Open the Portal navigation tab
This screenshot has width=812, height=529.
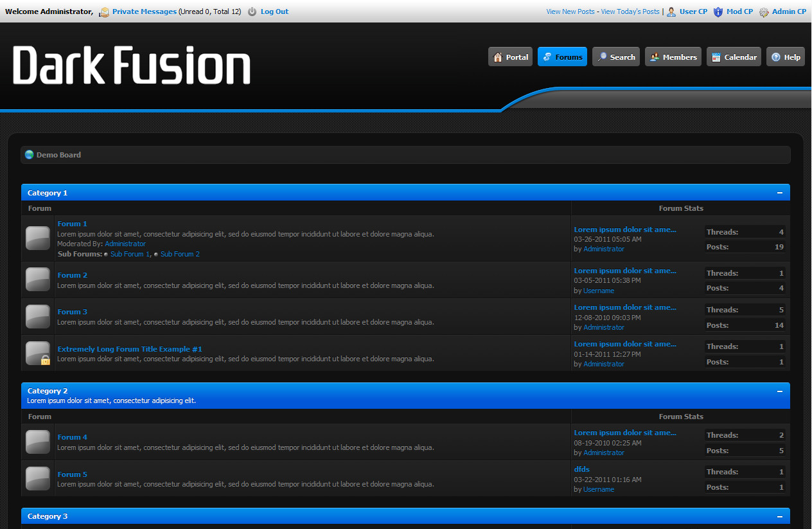point(510,57)
